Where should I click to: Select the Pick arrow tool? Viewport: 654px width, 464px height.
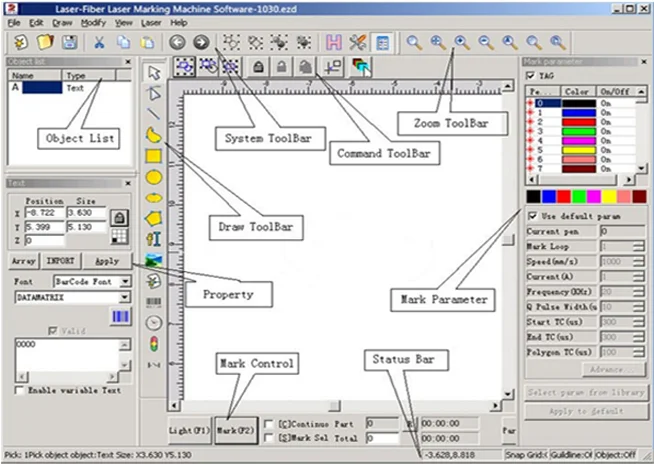tap(153, 72)
